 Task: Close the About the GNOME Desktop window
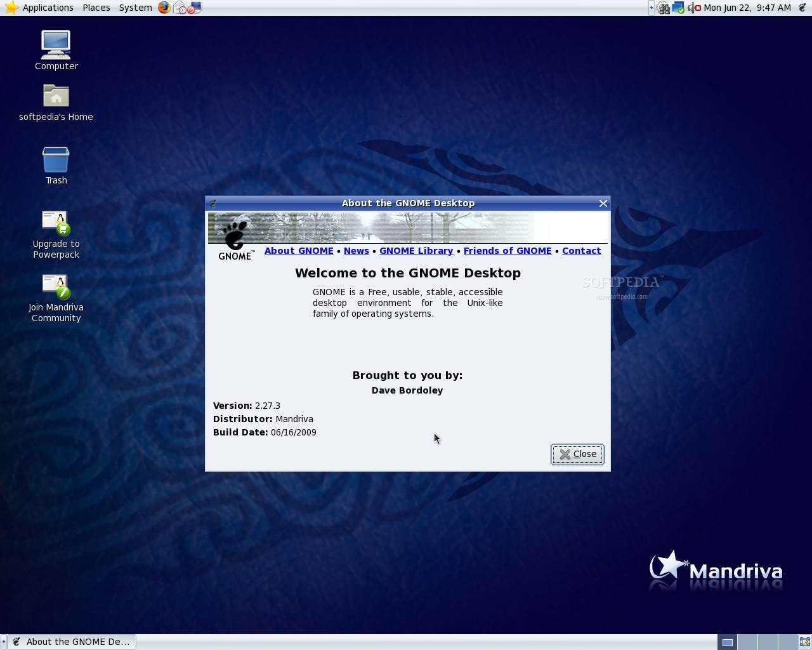pyautogui.click(x=603, y=203)
